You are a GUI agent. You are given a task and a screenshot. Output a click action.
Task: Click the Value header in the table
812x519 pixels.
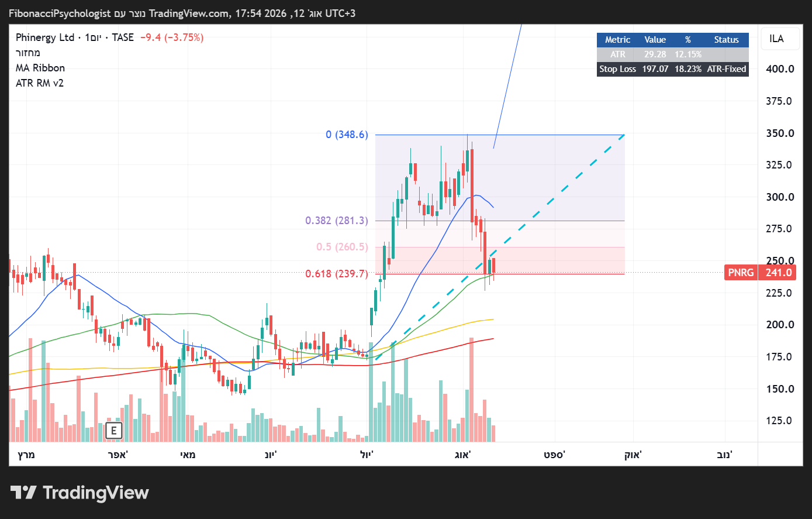655,40
